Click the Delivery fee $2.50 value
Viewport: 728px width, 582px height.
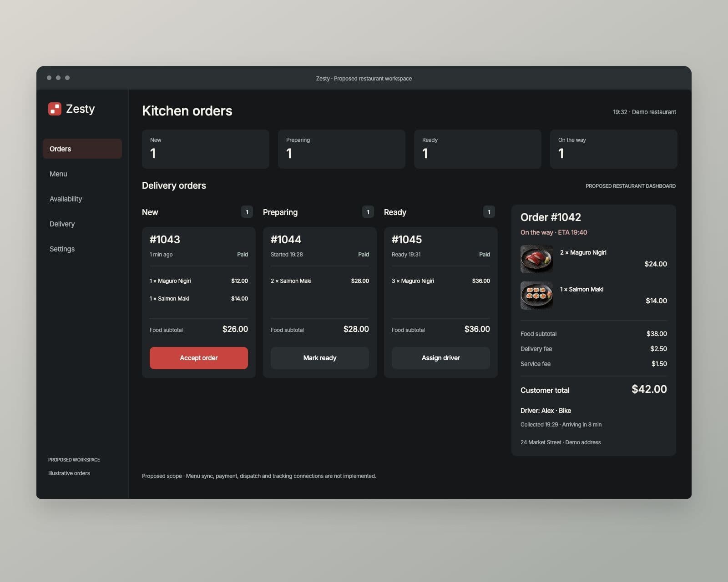[658, 349]
